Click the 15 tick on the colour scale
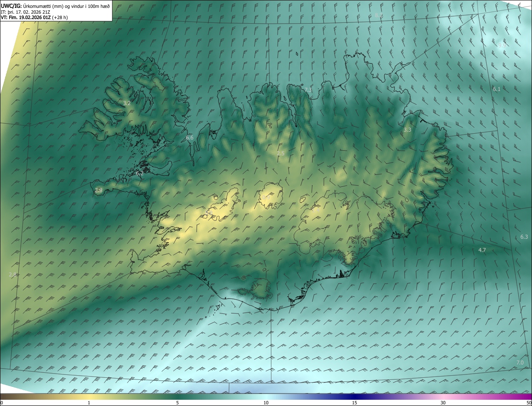Screen dimensions: 532x406 coord(355,403)
